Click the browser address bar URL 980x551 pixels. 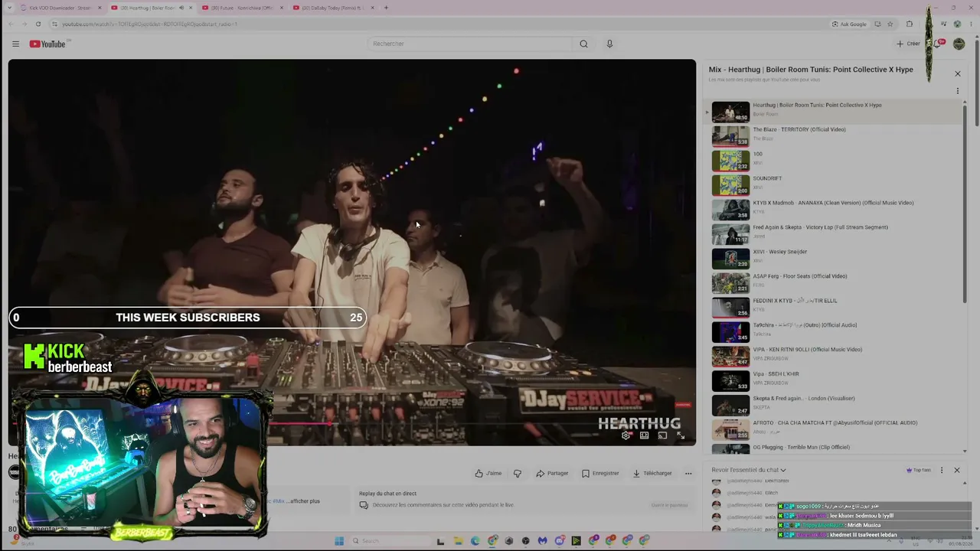click(149, 24)
